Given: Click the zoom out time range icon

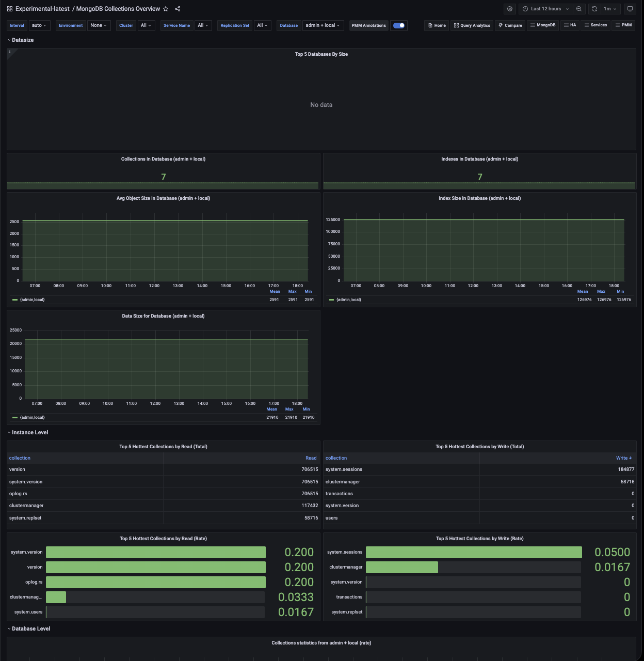Looking at the screenshot, I should (x=579, y=9).
